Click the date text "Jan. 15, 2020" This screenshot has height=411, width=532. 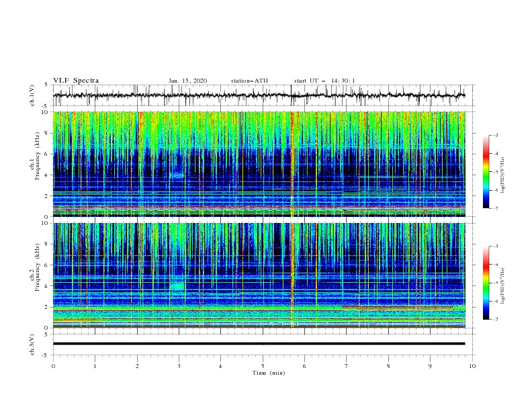coord(187,81)
